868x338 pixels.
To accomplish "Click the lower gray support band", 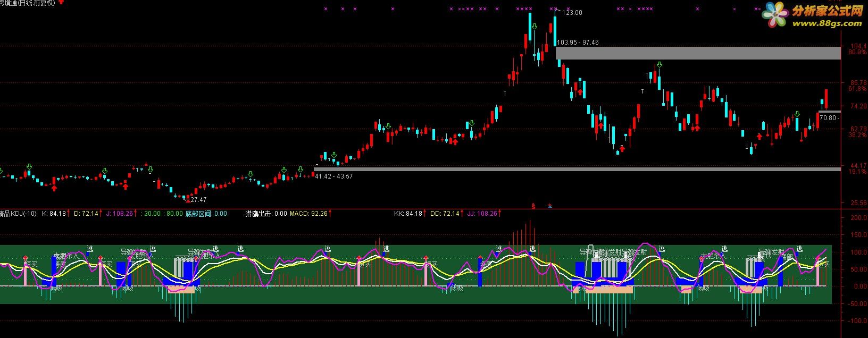I will coord(577,169).
